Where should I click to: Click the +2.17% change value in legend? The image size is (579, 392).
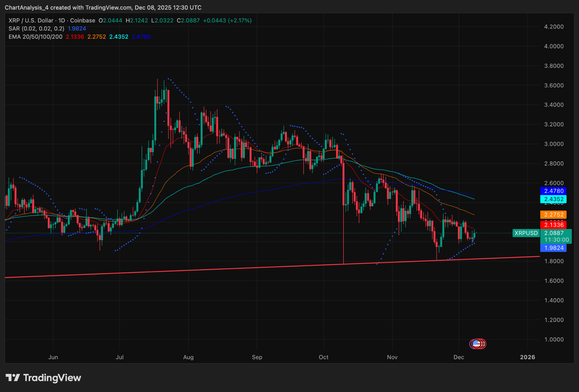pos(241,20)
